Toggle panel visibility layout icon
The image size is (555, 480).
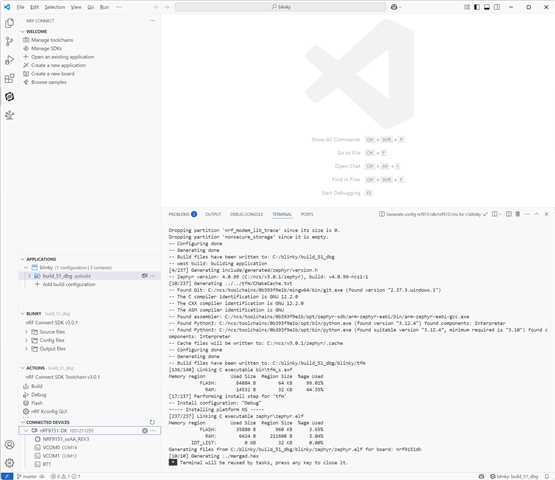[487, 7]
